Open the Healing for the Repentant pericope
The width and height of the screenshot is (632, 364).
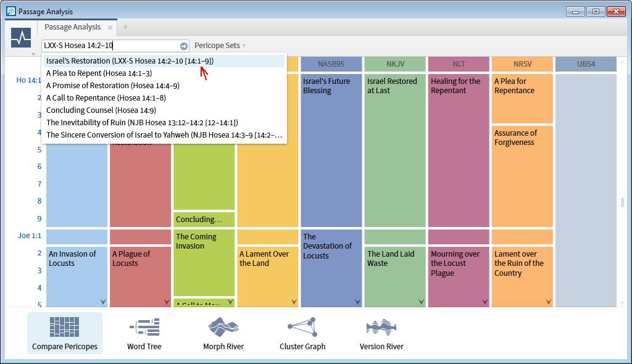click(459, 151)
